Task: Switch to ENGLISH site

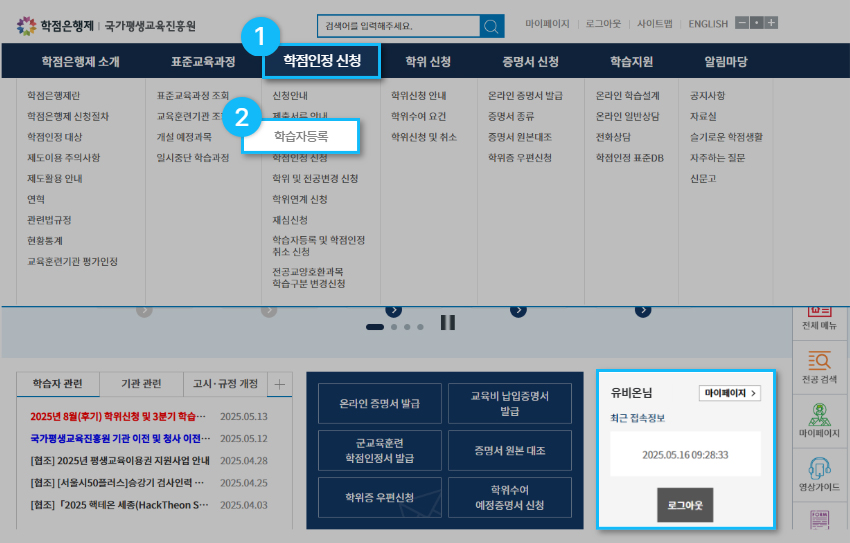Action: [708, 24]
